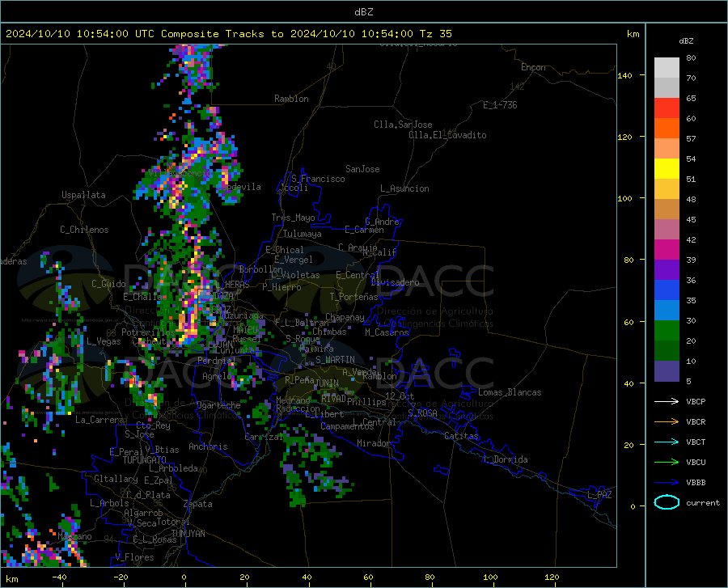The height and width of the screenshot is (588, 728).
Task: Click the T_Porteñas place label
Action: point(353,297)
